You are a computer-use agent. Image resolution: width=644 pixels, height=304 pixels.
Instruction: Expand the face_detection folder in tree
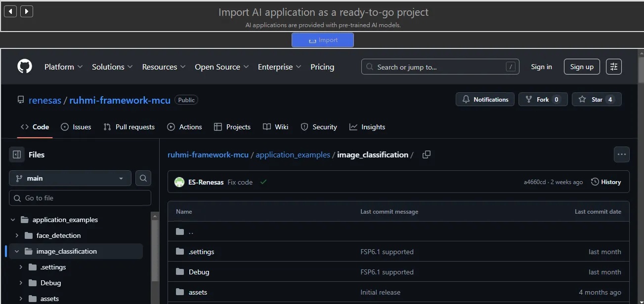[17, 235]
